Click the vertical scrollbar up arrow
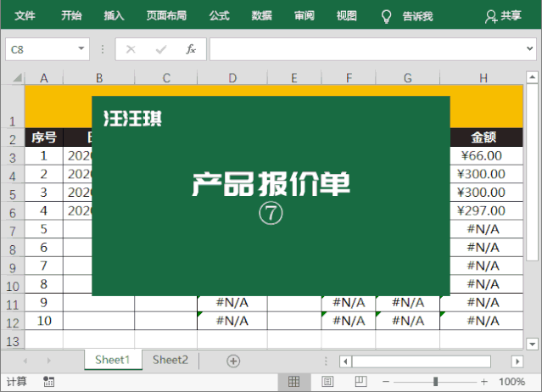 [533, 76]
